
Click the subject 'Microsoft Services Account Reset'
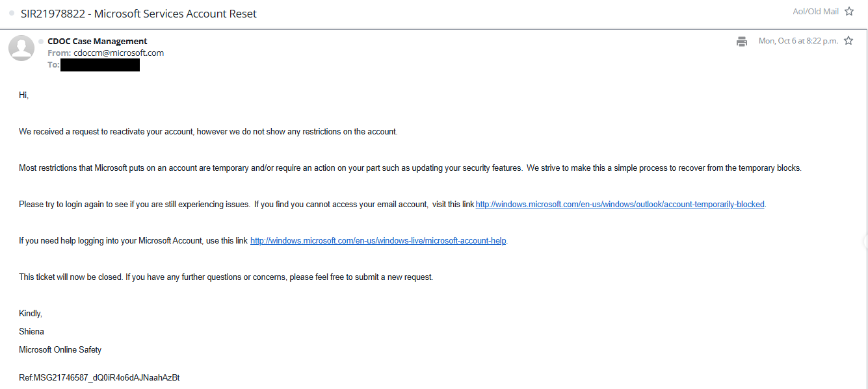(x=176, y=14)
